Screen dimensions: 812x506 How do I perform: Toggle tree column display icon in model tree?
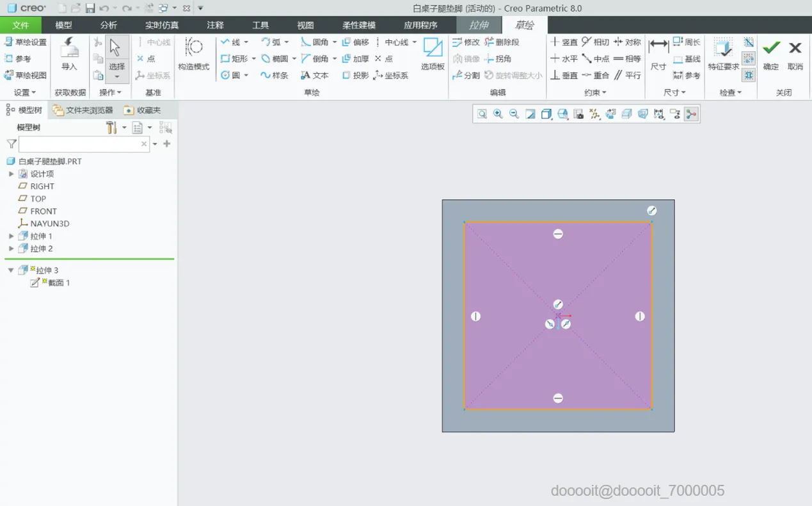pos(166,127)
